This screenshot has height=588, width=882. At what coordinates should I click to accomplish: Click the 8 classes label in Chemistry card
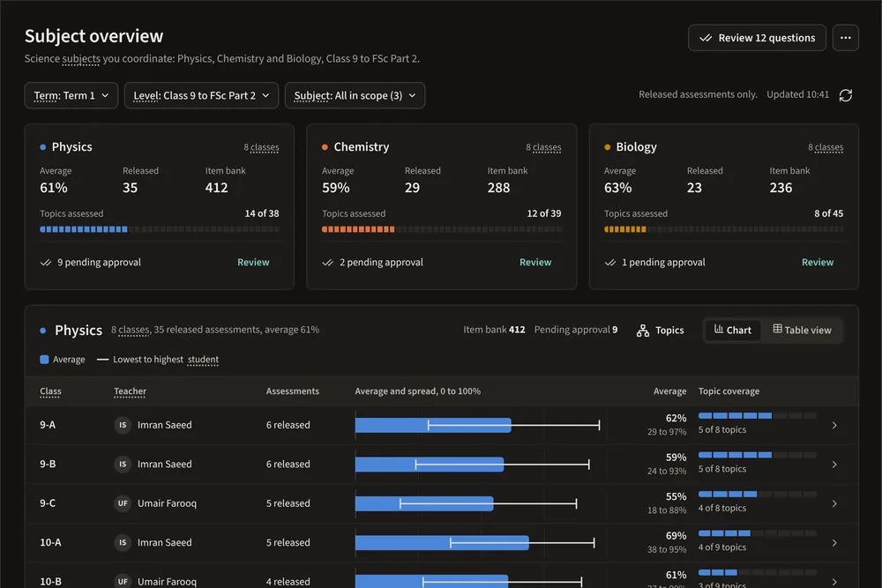click(x=543, y=147)
